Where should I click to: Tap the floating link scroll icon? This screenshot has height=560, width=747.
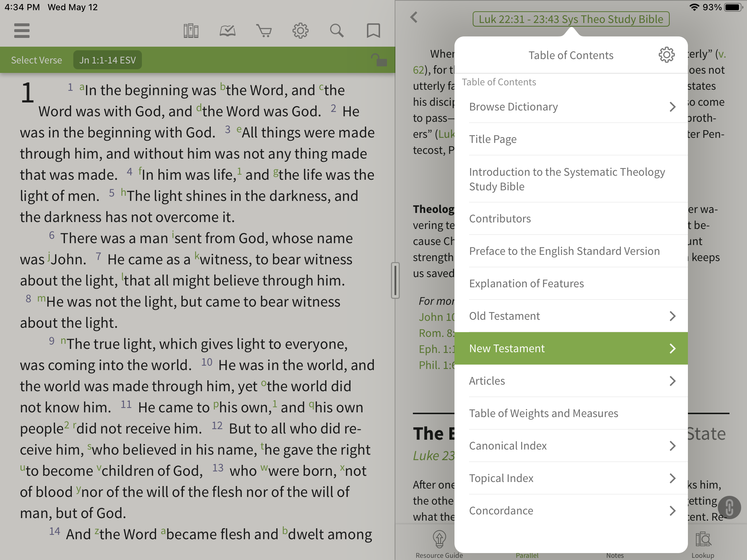729,507
